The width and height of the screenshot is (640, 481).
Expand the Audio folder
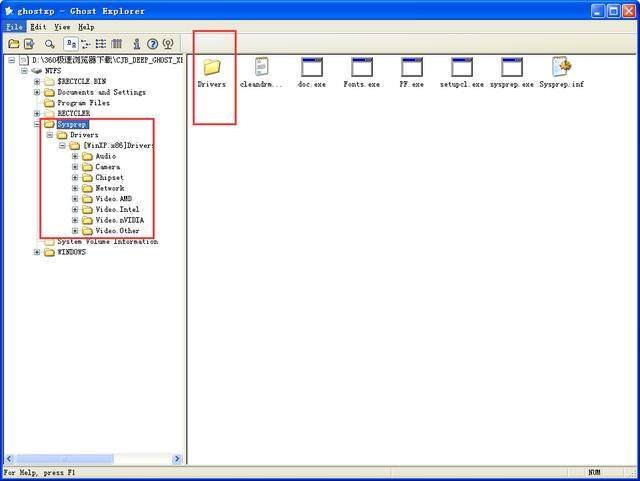[75, 156]
